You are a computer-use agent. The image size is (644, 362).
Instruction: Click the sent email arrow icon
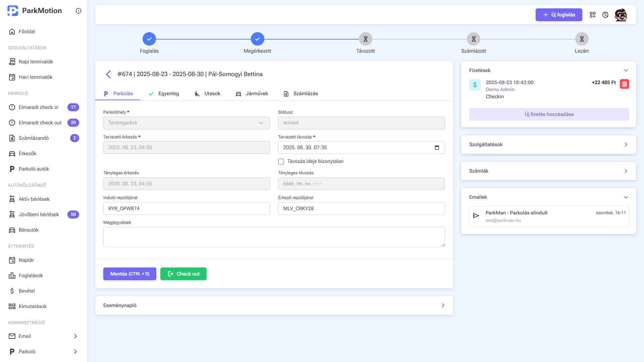point(476,216)
